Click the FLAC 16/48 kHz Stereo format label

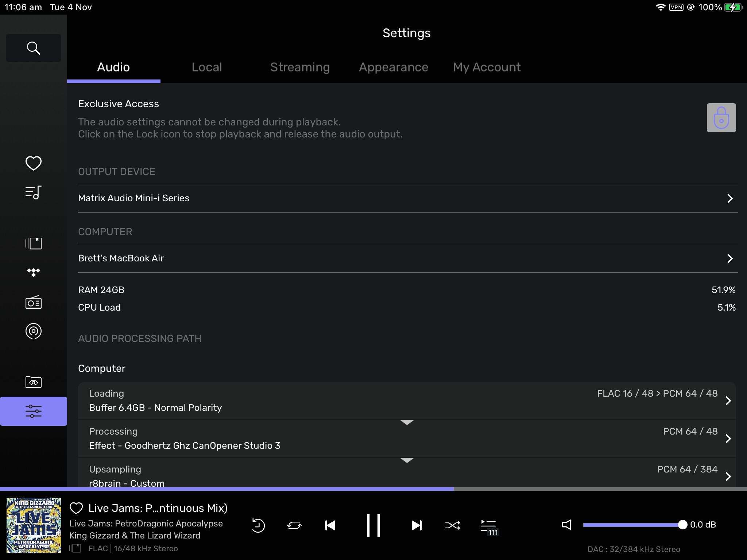(133, 548)
